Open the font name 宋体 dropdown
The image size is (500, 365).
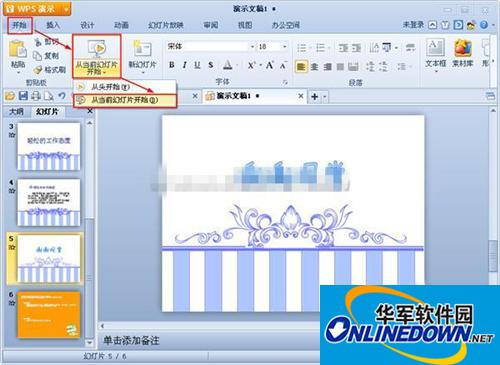252,47
